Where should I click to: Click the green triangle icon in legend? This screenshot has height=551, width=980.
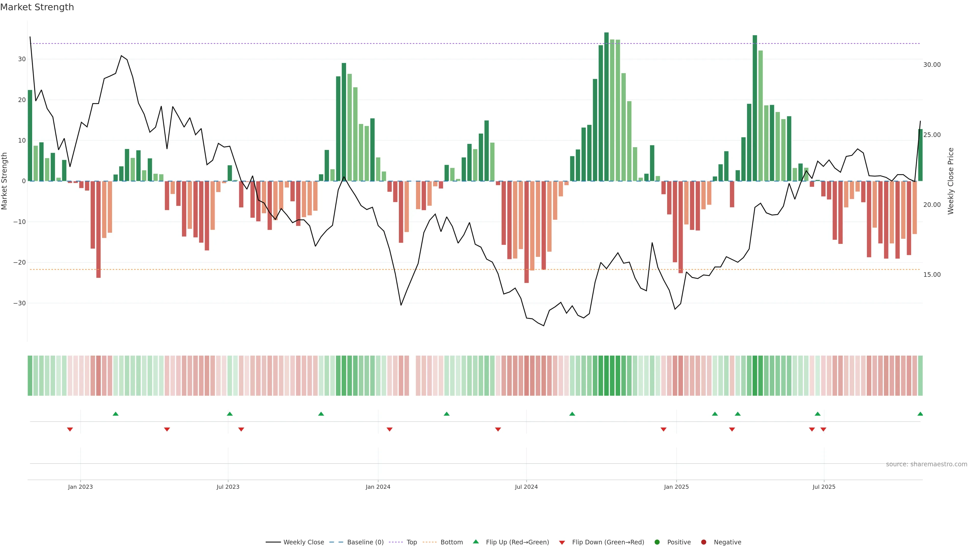pos(475,542)
